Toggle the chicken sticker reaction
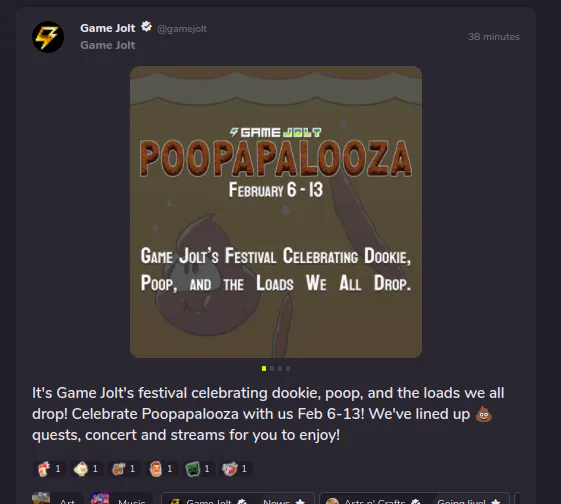561x504 pixels. point(87,469)
